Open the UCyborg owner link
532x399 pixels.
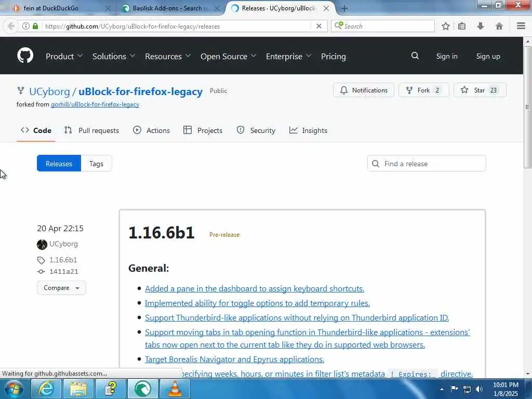point(49,91)
